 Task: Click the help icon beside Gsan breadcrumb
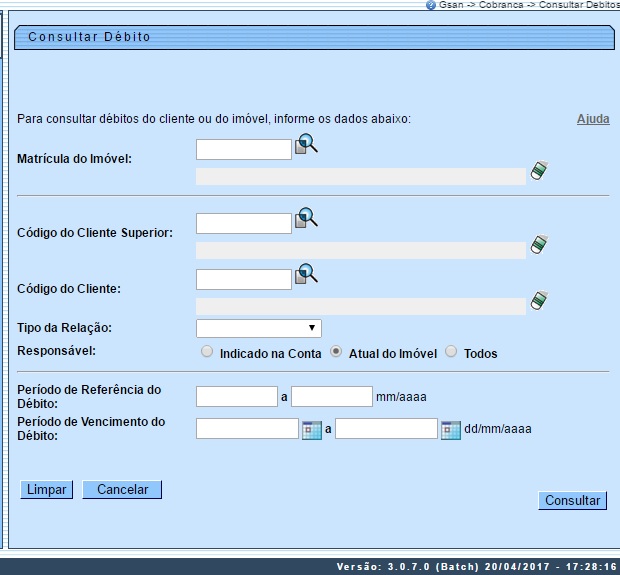(x=431, y=5)
